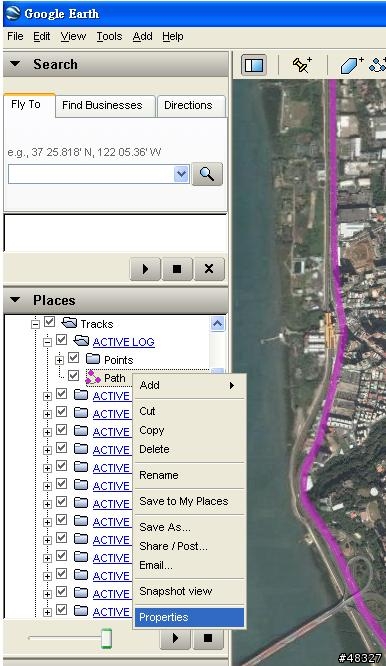Uncheck the checkbox of the bottommost ACTIVE folder

click(x=62, y=610)
